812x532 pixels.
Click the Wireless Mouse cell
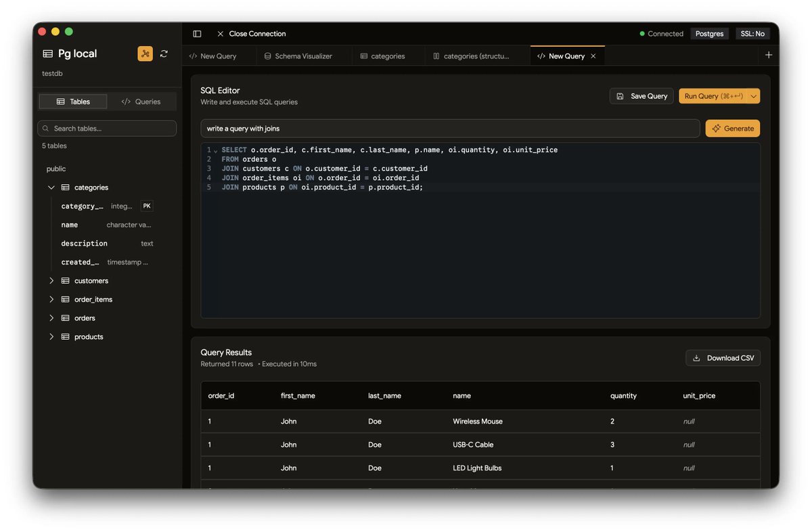click(x=478, y=421)
